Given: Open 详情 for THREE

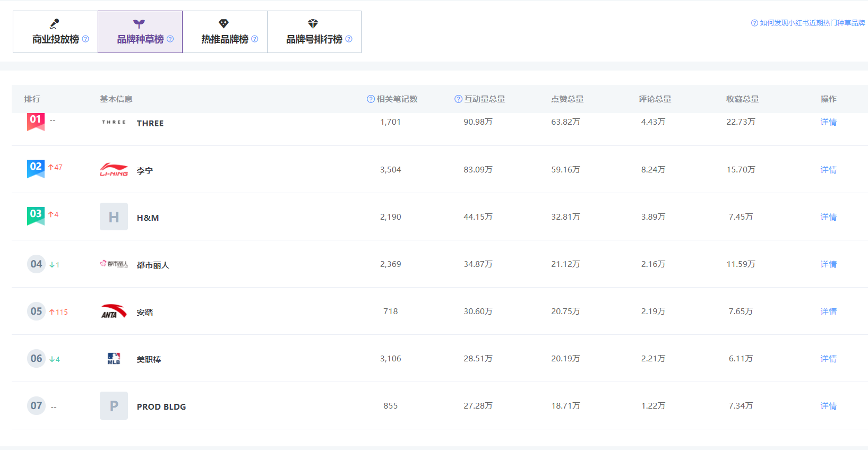Looking at the screenshot, I should (828, 122).
